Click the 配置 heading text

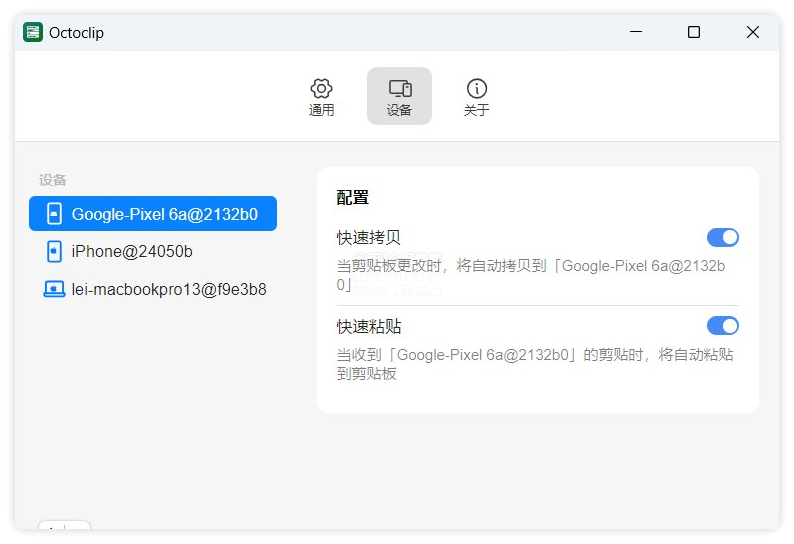coord(353,197)
